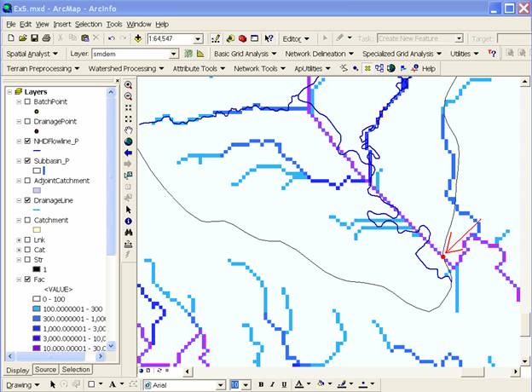This screenshot has width=532, height=392.
Task: Select the Identify tool
Action: [x=129, y=220]
